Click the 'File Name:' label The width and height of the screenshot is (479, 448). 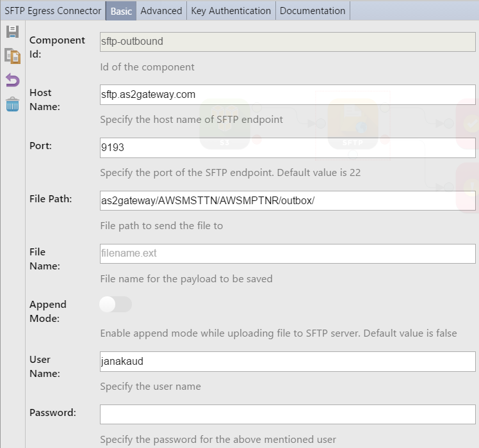(45, 259)
